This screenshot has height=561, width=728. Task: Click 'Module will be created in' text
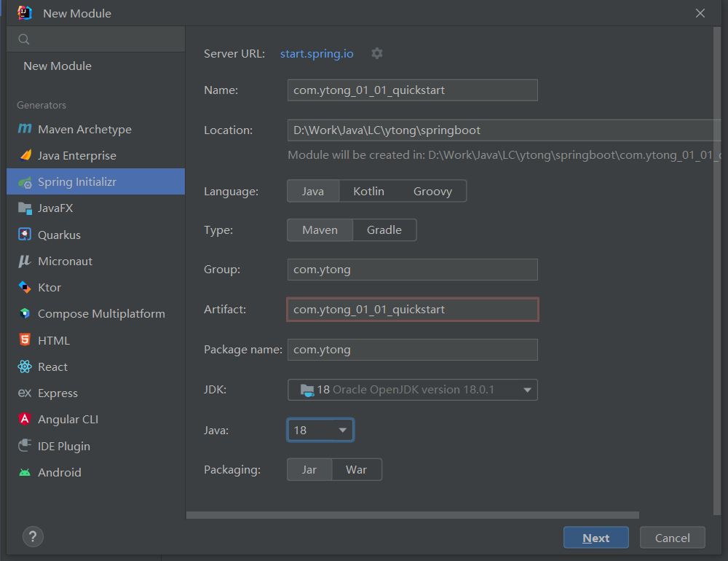pyautogui.click(x=505, y=154)
